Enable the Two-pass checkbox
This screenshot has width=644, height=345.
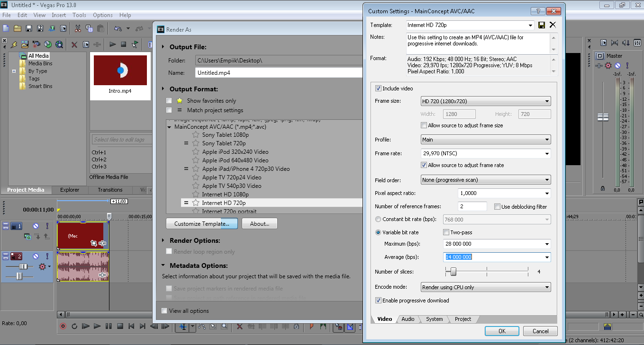click(446, 232)
